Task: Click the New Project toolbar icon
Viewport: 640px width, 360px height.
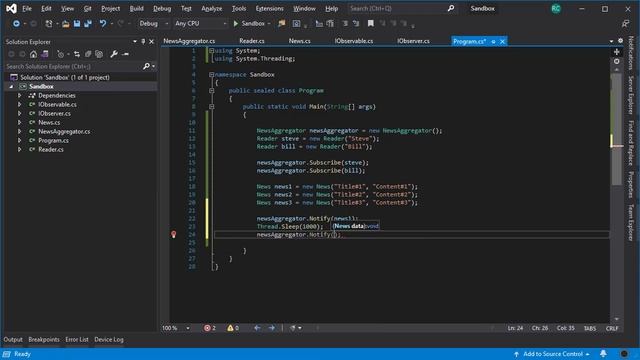Action: 49,24
